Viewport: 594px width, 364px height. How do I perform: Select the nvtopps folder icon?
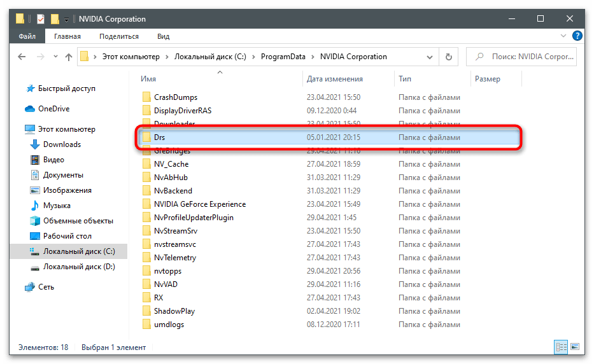146,271
